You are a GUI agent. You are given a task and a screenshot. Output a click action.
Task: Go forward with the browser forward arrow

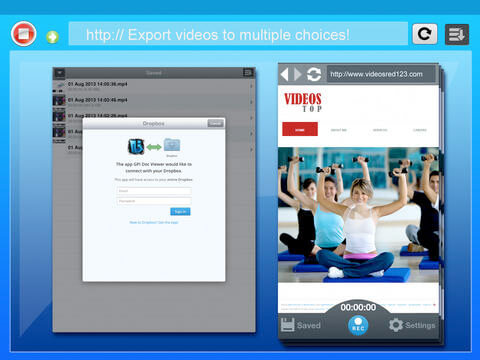[297, 74]
